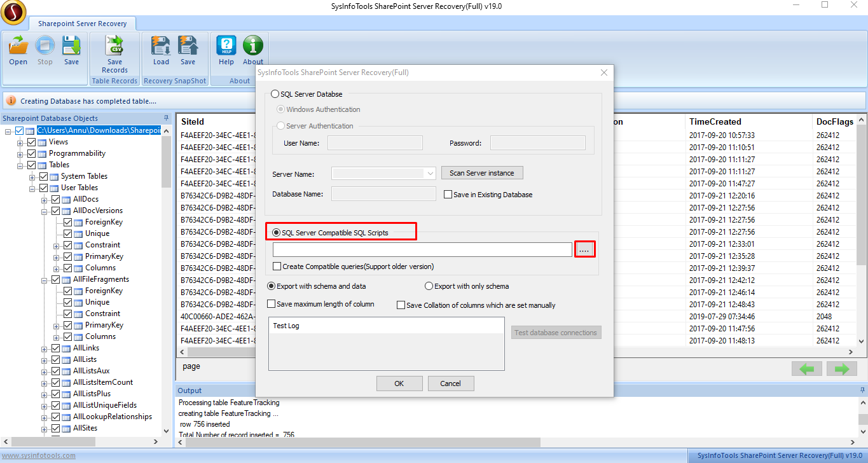The width and height of the screenshot is (868, 463).
Task: Click the pin icon of Output panel
Action: [862, 390]
